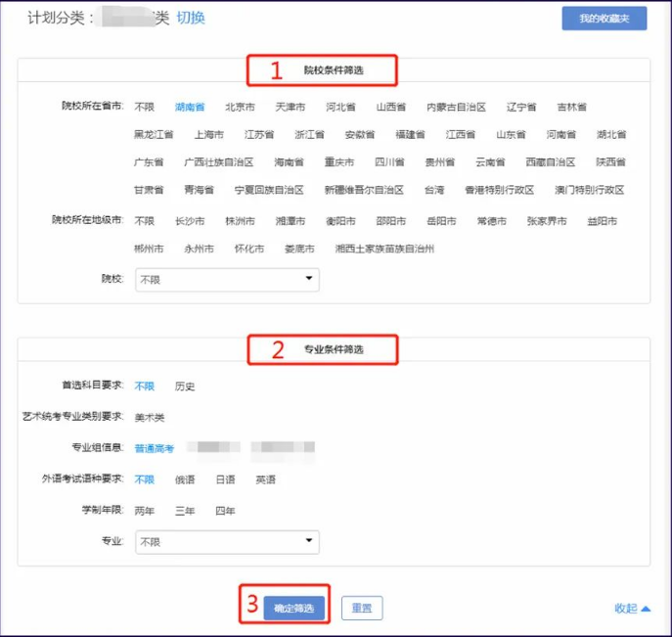Select 长沙市 in the city filter
The height and width of the screenshot is (637, 672).
(x=190, y=221)
